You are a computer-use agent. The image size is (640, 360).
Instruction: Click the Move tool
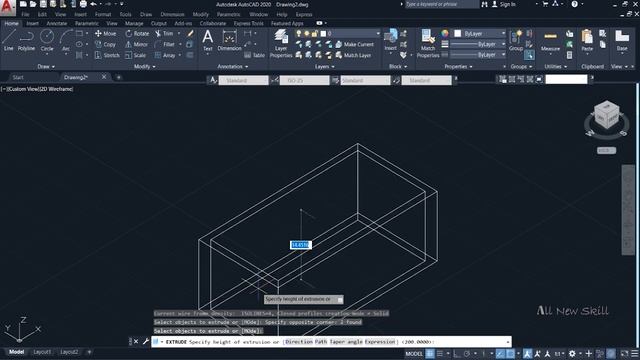pyautogui.click(x=106, y=33)
